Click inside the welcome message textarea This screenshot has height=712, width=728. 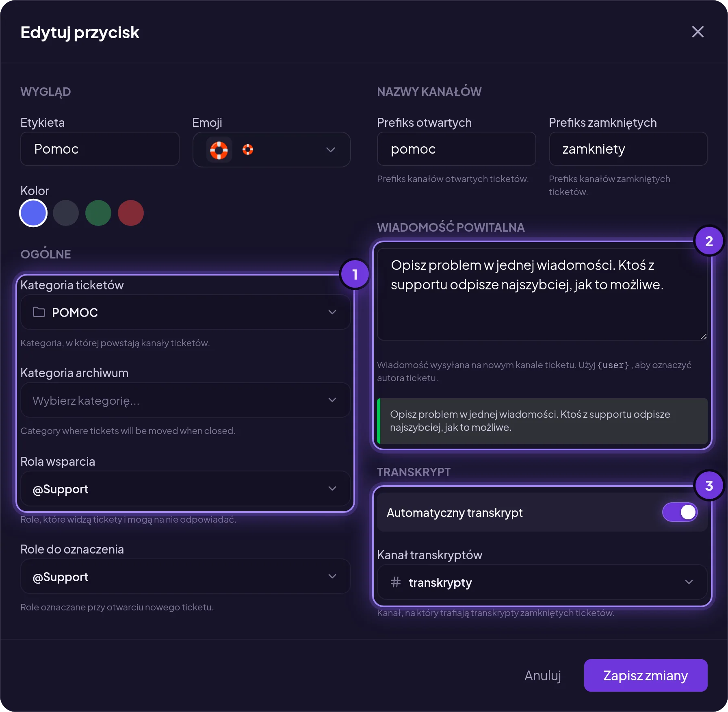542,294
